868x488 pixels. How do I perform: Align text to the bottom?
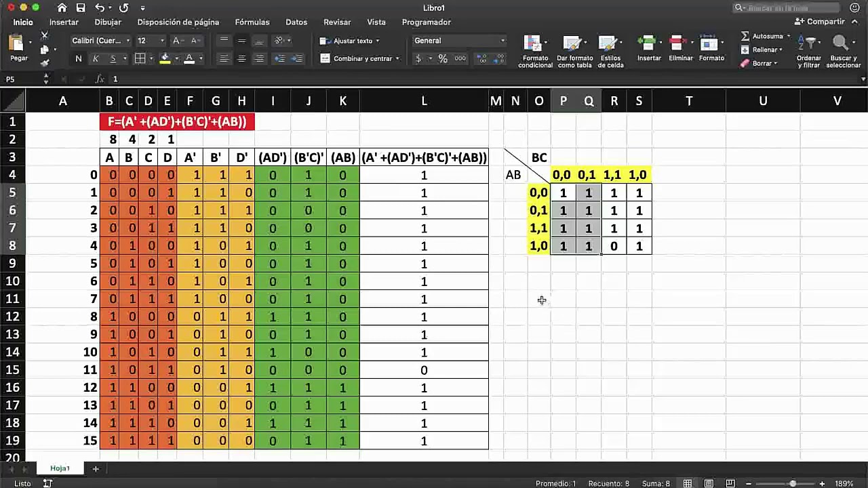point(258,41)
